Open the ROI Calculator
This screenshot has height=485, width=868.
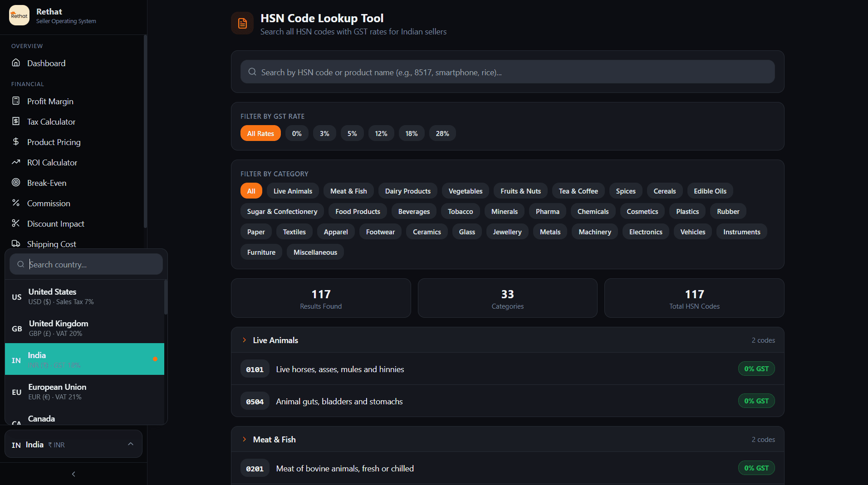(x=52, y=162)
